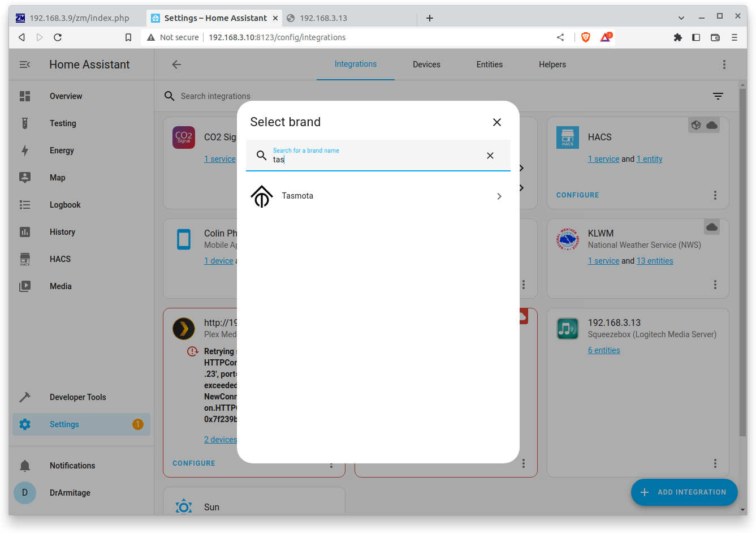Image resolution: width=756 pixels, height=533 pixels.
Task: Click the Brave Shields icon
Action: (x=586, y=37)
